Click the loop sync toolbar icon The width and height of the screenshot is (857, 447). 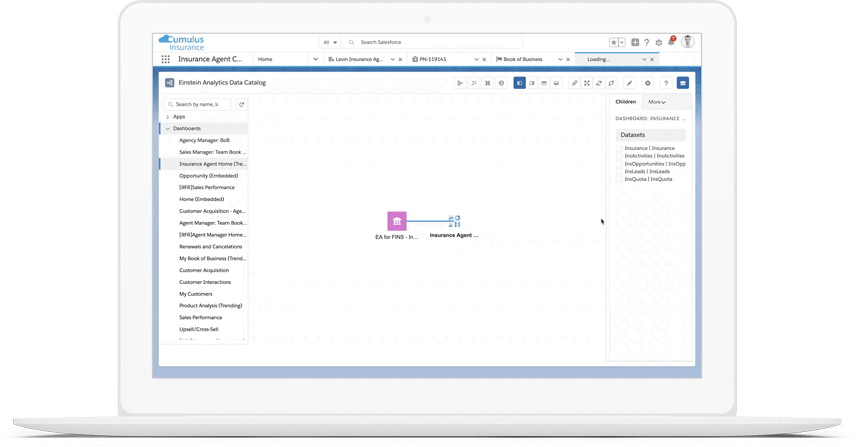coord(612,83)
